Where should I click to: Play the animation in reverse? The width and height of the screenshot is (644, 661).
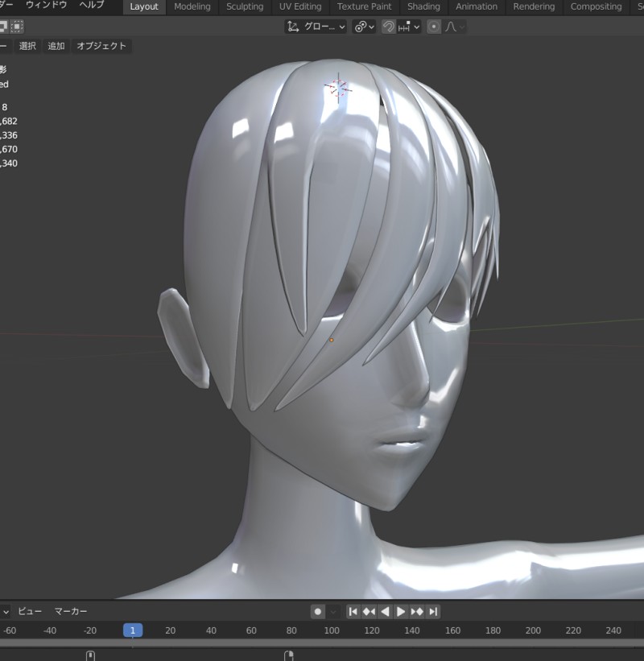385,612
